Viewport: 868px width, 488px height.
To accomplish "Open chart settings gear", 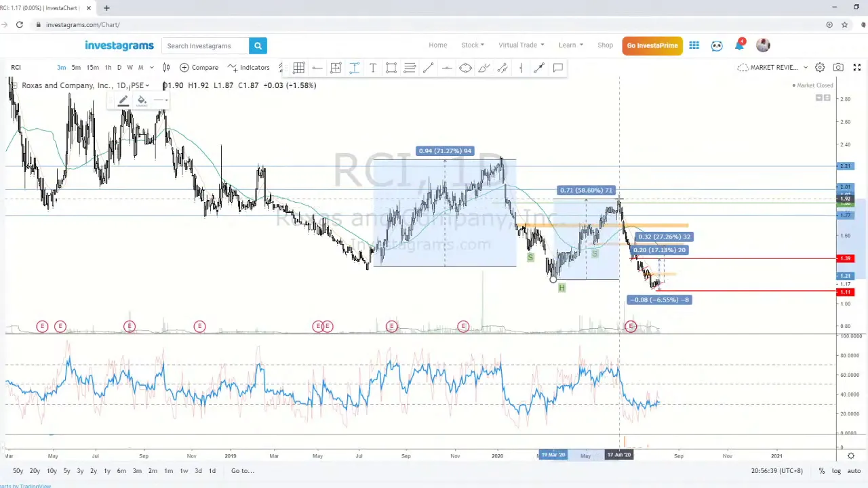I will click(x=820, y=67).
